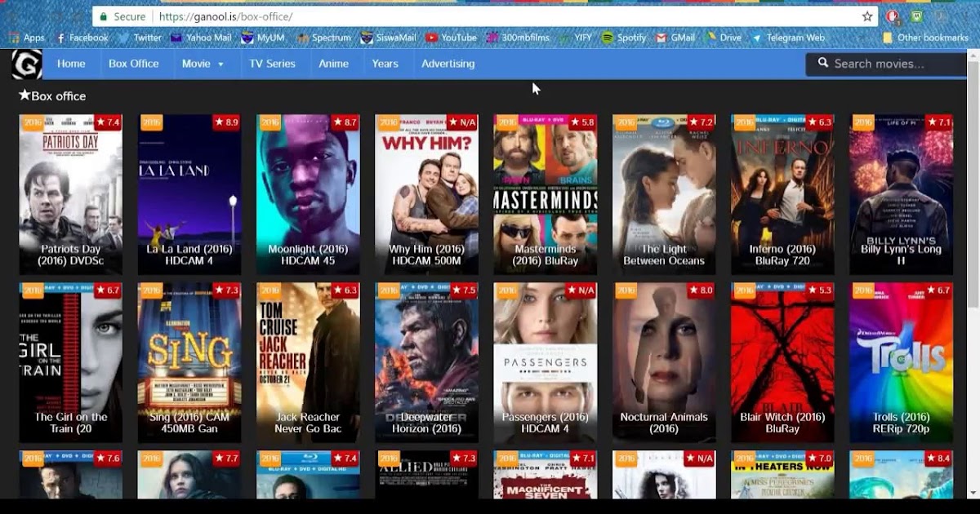This screenshot has height=514, width=980.
Task: Open the 300mbfilms bookmark
Action: pyautogui.click(x=518, y=38)
